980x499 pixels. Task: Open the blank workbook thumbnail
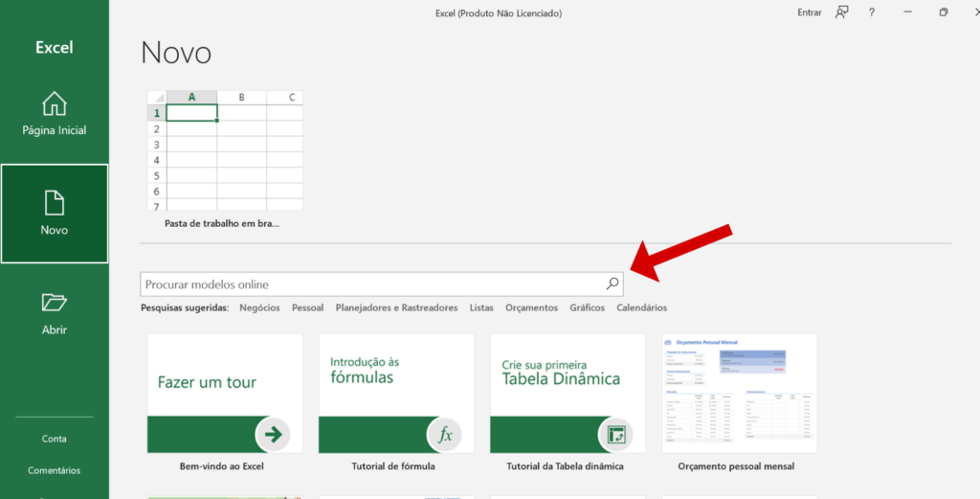225,150
